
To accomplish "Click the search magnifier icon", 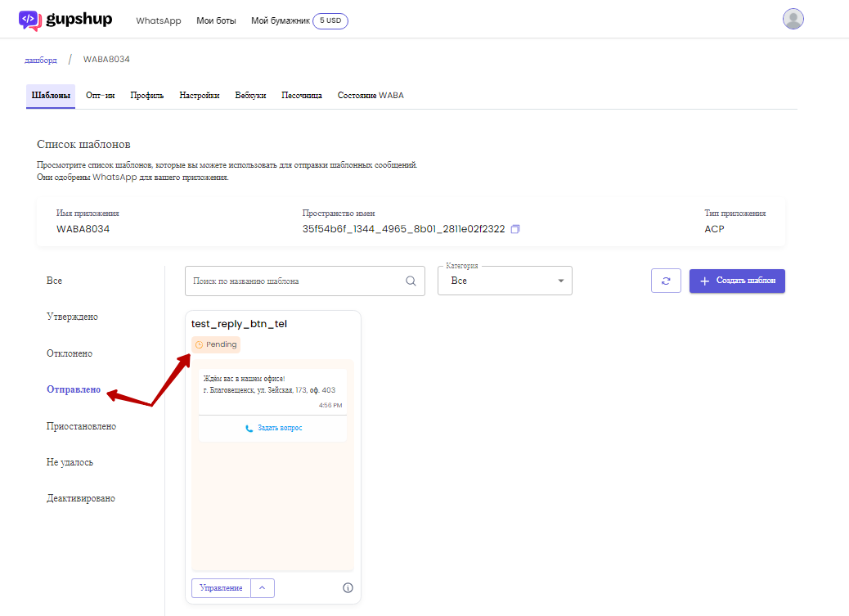I will click(x=411, y=281).
